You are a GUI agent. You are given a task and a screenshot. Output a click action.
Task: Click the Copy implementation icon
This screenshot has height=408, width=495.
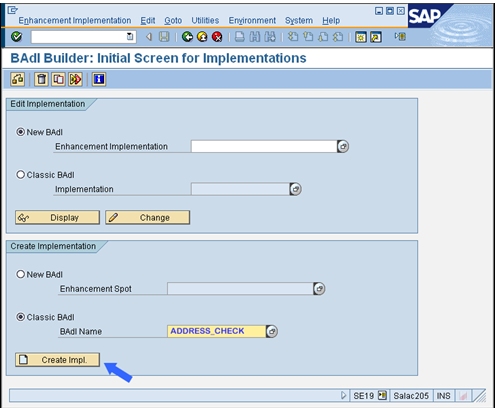59,79
